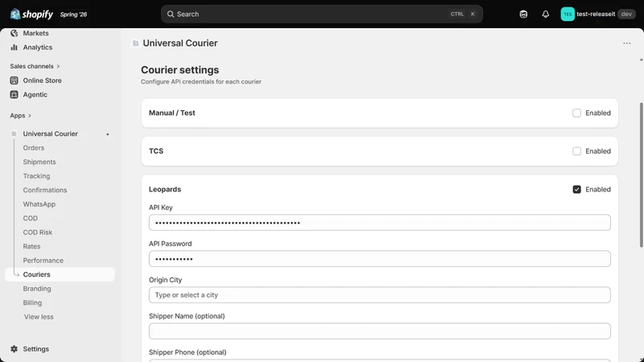644x362 pixels.
Task: Click the Settings gear icon
Action: 14,349
